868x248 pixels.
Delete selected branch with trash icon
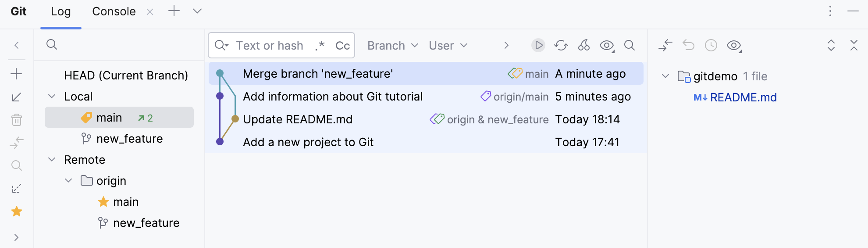coord(16,120)
